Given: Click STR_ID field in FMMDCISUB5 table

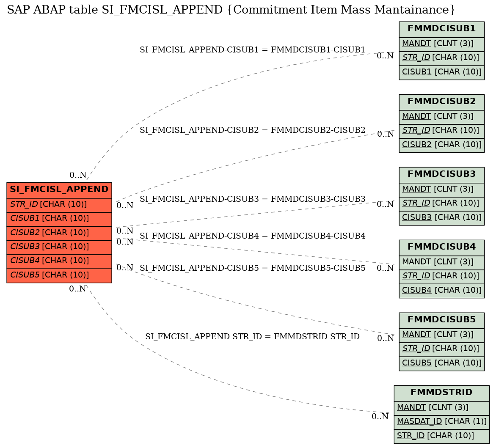Looking at the screenshot, I should 441,349.
